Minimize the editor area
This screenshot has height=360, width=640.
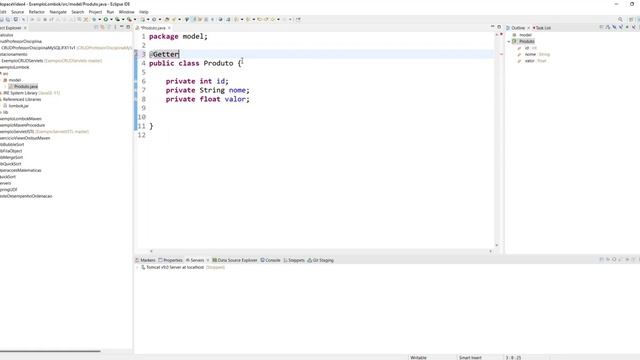(492, 27)
